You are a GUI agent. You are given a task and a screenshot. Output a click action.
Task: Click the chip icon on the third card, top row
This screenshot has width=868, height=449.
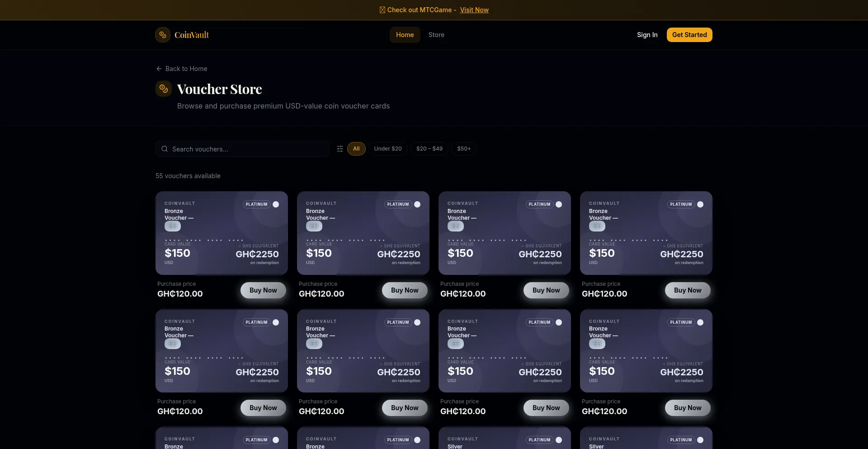click(x=456, y=226)
